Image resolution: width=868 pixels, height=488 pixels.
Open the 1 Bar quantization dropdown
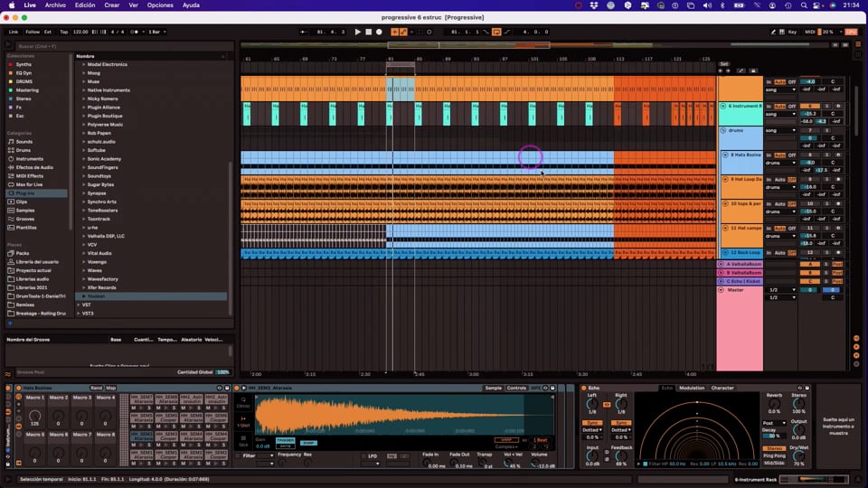point(156,33)
